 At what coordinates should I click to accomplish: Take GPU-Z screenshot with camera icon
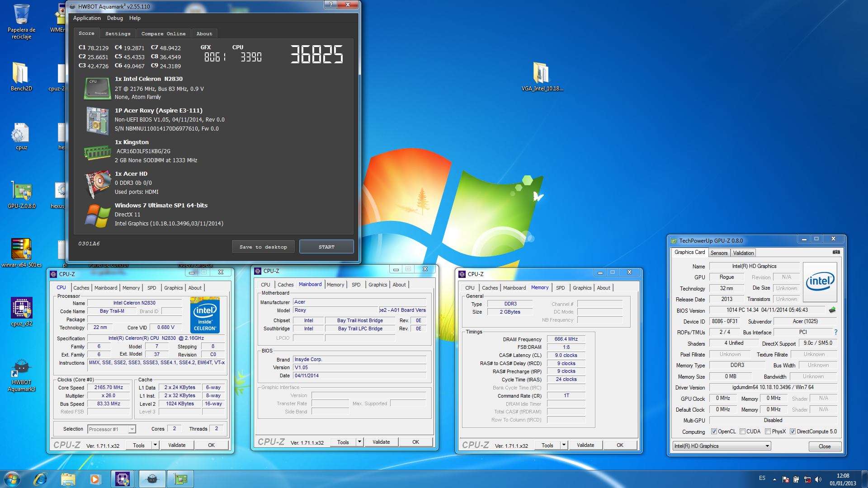pos(836,252)
